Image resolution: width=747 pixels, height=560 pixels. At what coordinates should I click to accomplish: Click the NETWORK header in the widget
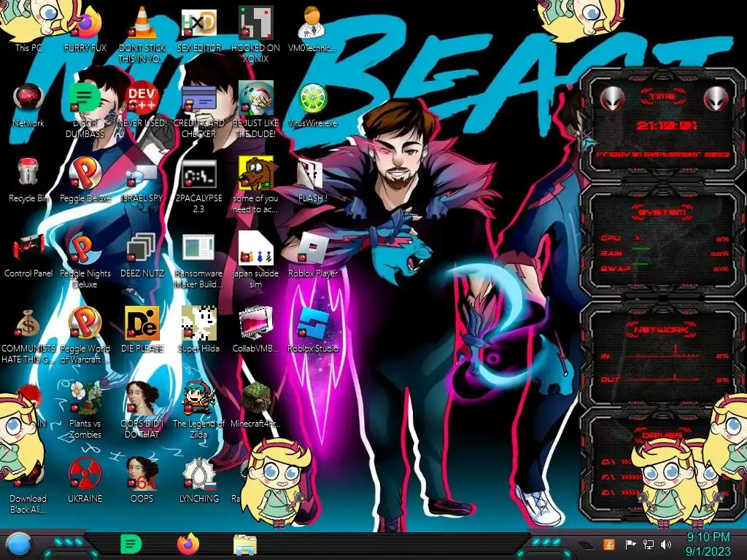point(662,330)
